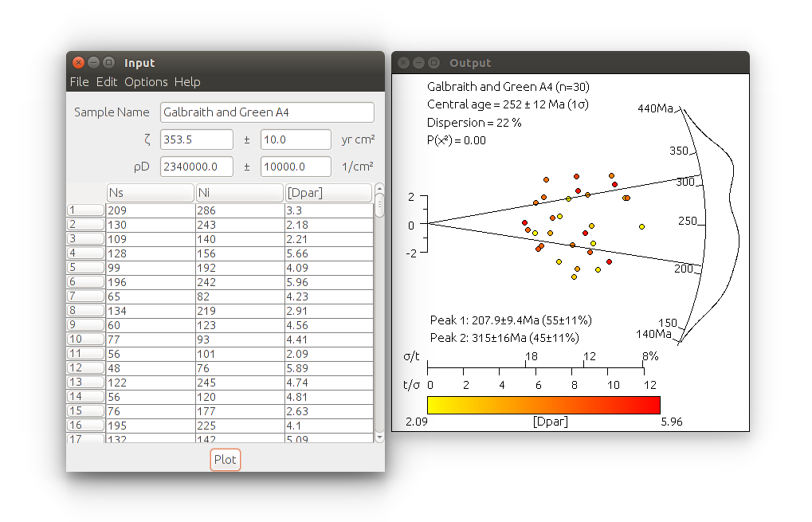
Task: Open the Options menu
Action: [146, 82]
